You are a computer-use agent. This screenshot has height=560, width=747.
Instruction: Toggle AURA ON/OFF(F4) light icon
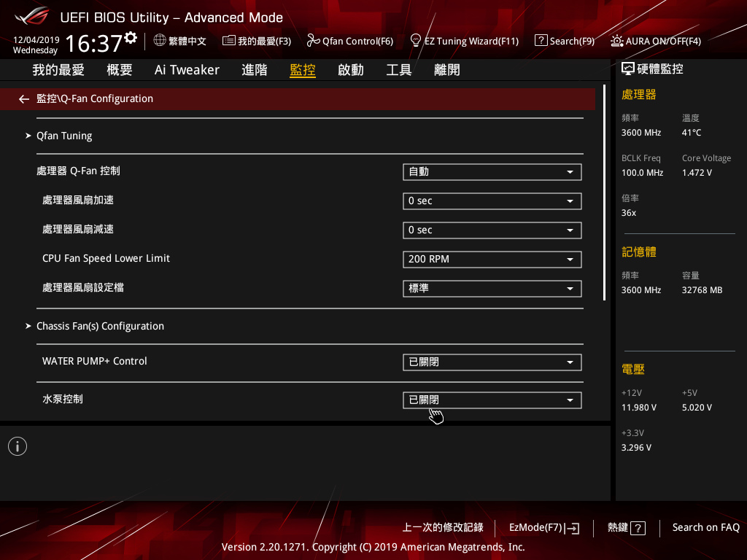pyautogui.click(x=617, y=41)
